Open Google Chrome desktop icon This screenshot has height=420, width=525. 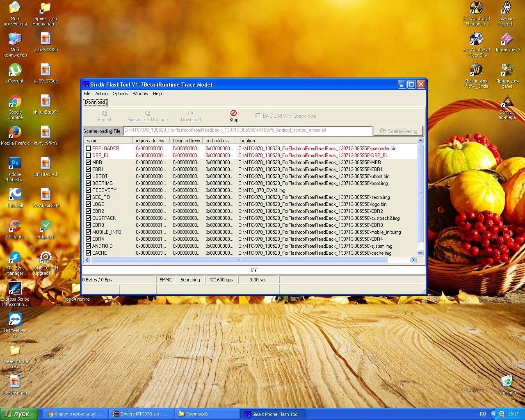[15, 102]
